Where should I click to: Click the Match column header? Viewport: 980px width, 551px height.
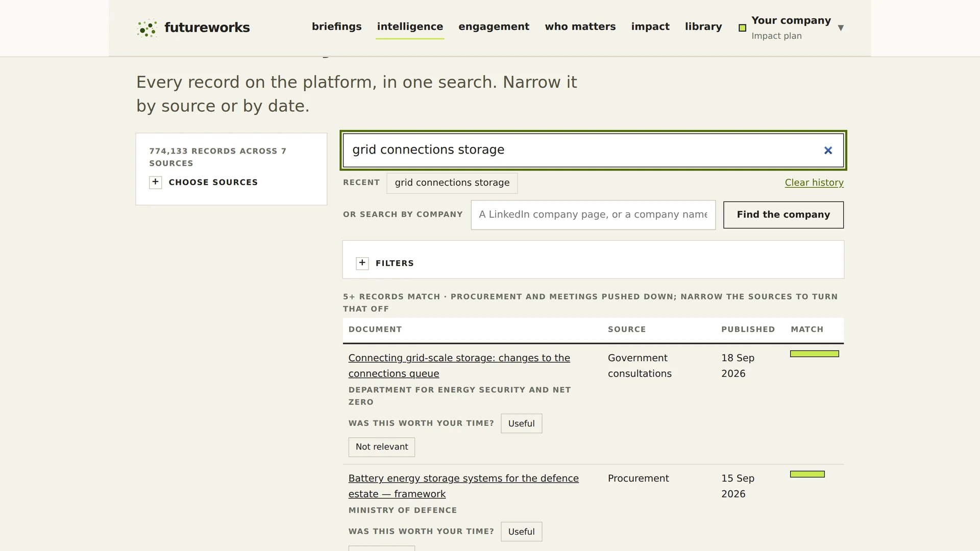[x=807, y=330]
